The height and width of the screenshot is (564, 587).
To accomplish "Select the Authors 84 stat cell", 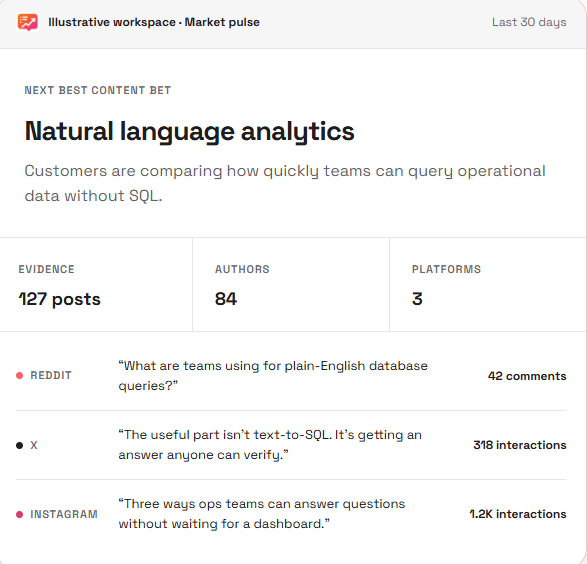I will pos(291,284).
